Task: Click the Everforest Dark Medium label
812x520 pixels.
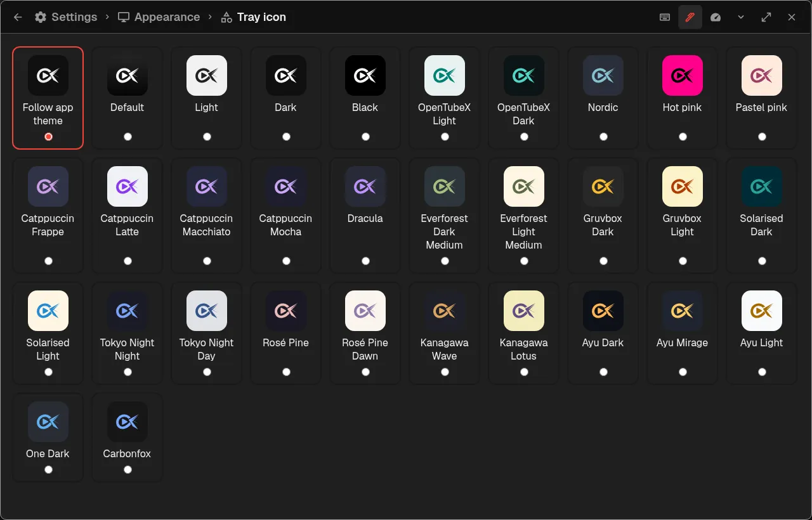Action: 445,231
